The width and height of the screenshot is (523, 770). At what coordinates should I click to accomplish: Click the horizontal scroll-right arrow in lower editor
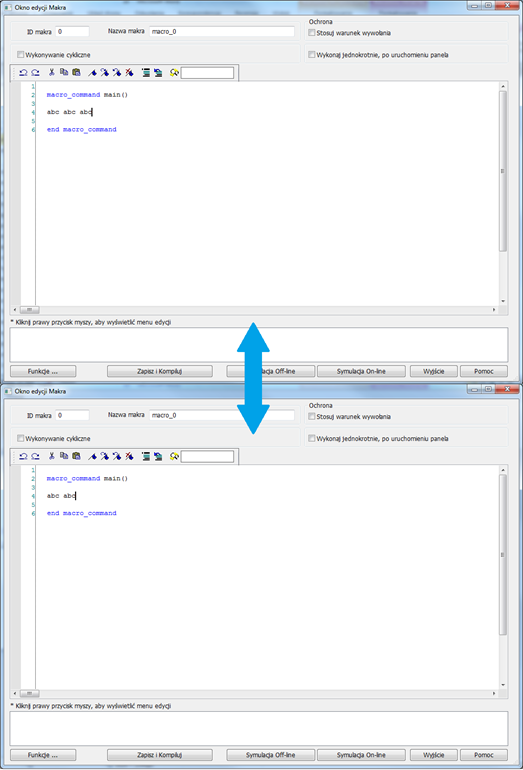click(494, 693)
